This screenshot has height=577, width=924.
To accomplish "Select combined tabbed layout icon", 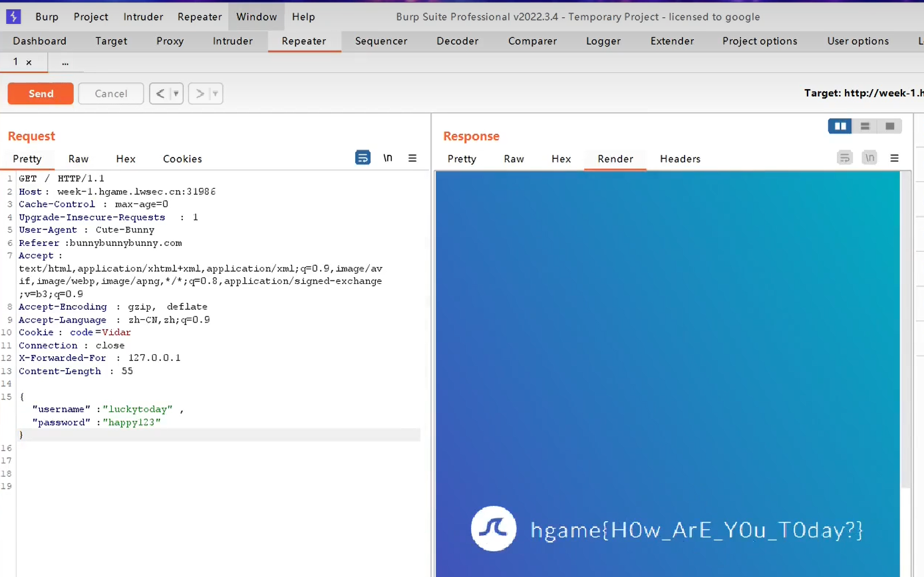I will (x=889, y=126).
